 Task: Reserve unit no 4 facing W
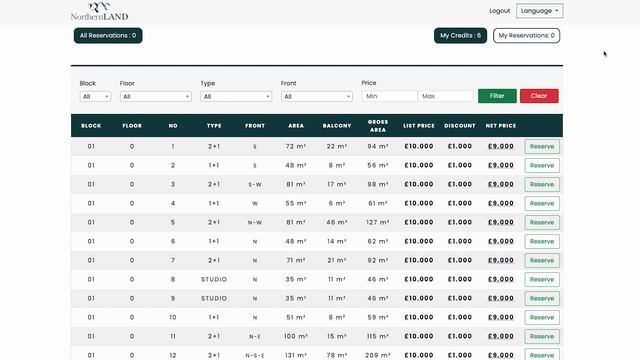[x=542, y=203]
